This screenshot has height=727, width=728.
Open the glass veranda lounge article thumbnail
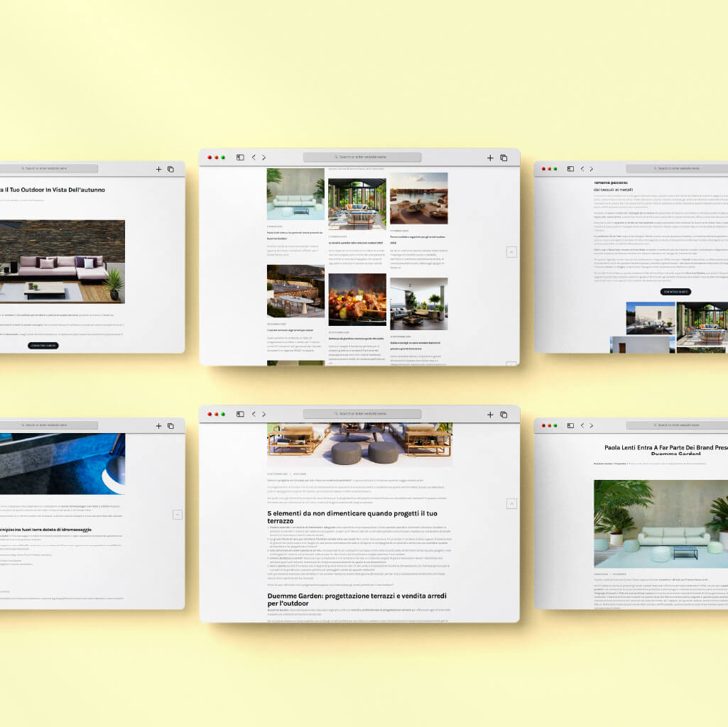357,204
